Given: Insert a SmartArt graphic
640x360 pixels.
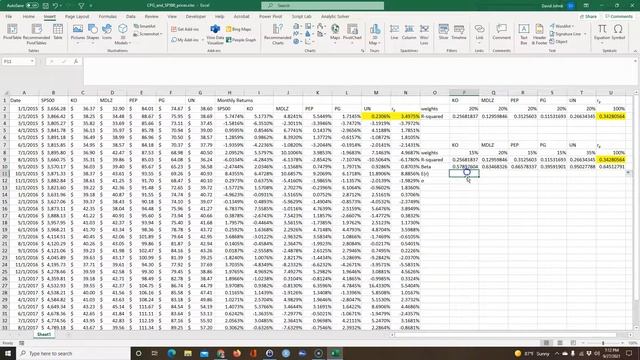Looking at the screenshot, I should coord(144,26).
